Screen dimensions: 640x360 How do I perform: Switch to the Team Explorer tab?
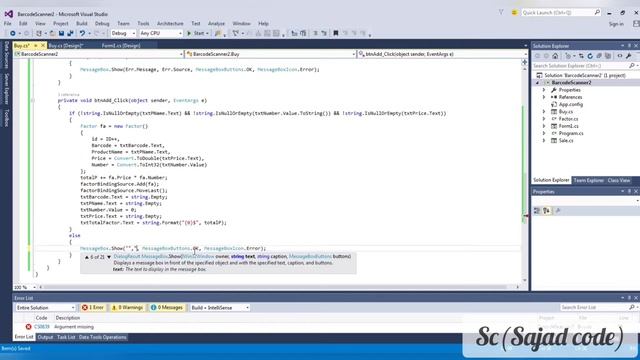(x=588, y=180)
